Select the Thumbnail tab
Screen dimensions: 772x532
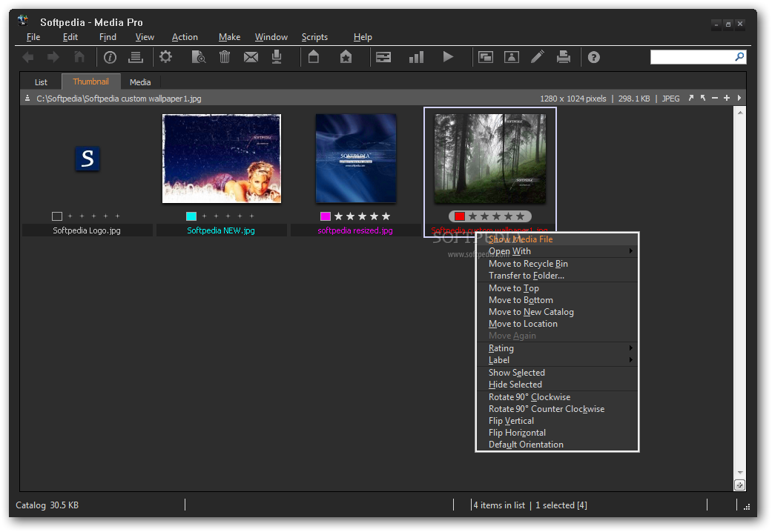[90, 82]
